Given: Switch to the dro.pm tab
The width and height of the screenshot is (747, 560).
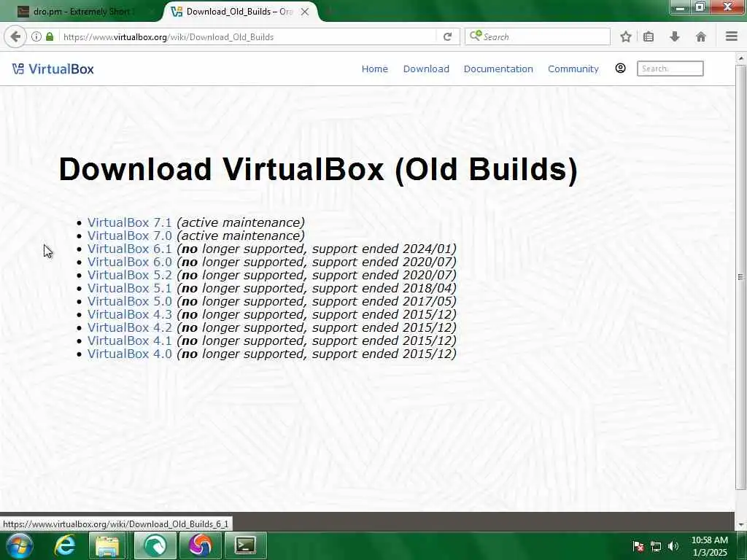Looking at the screenshot, I should [81, 12].
